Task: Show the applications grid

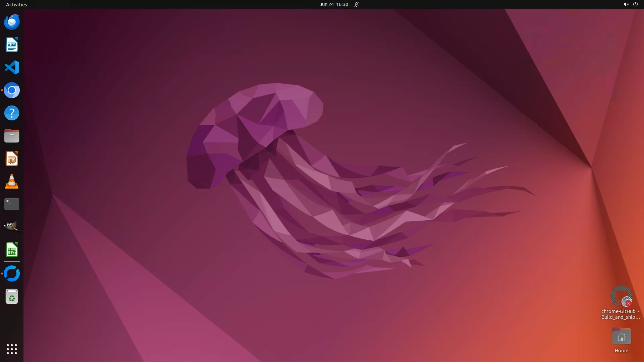Action: point(12,349)
